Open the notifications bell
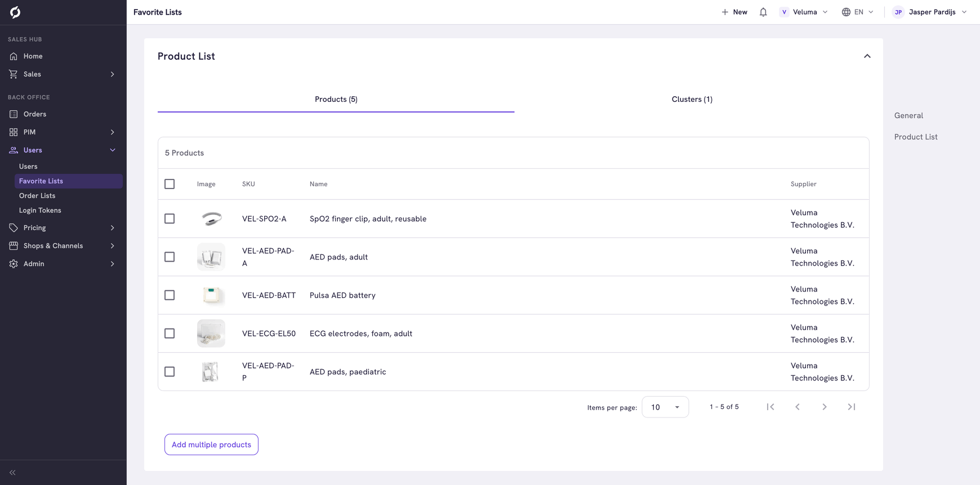980x485 pixels. (763, 12)
